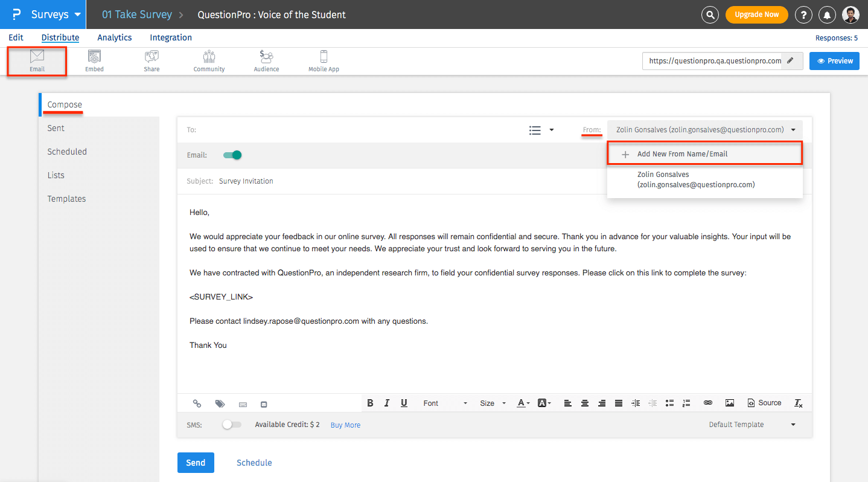Open the Mobile App distribution option
This screenshot has height=482, width=868.
pos(324,61)
